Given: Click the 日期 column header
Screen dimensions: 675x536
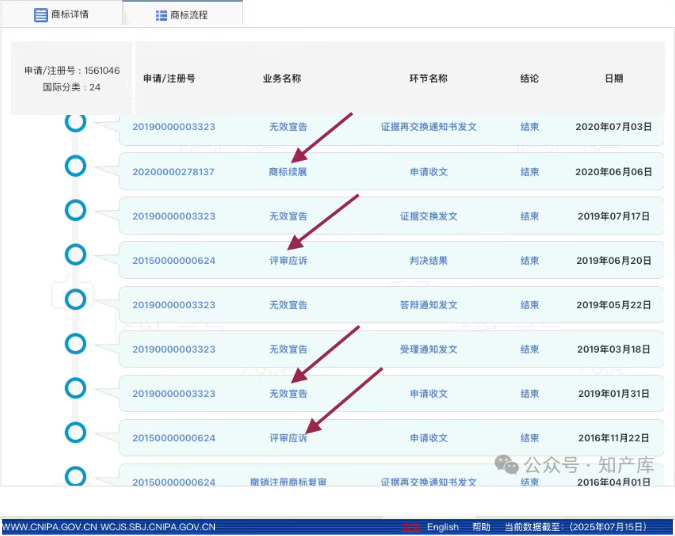Looking at the screenshot, I should click(613, 78).
